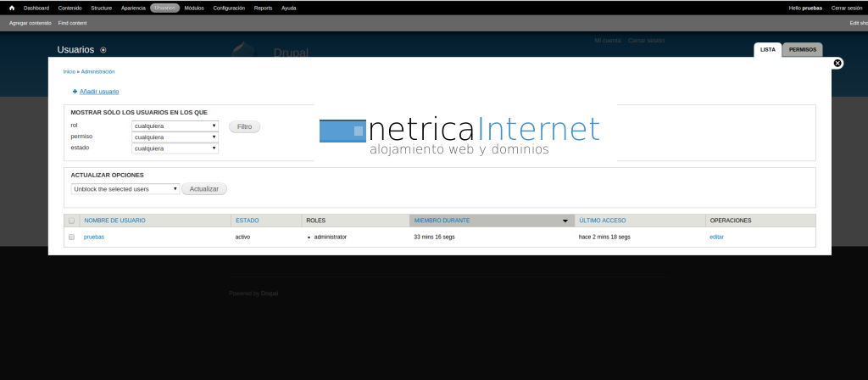Image resolution: width=868 pixels, height=380 pixels.
Task: Open Configuración in the admin menu
Action: tap(229, 8)
